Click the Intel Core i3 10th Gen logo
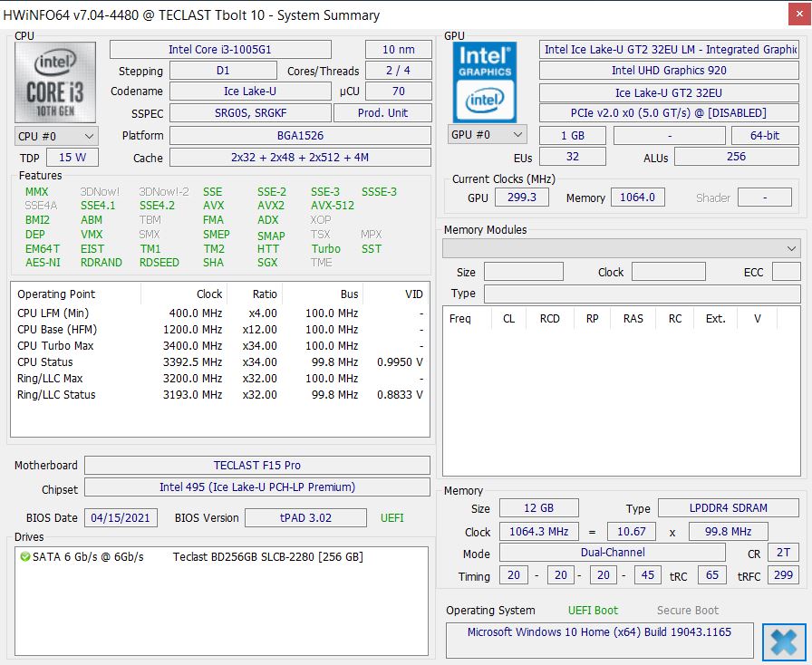Viewport: 812px width, 665px height. tap(55, 82)
